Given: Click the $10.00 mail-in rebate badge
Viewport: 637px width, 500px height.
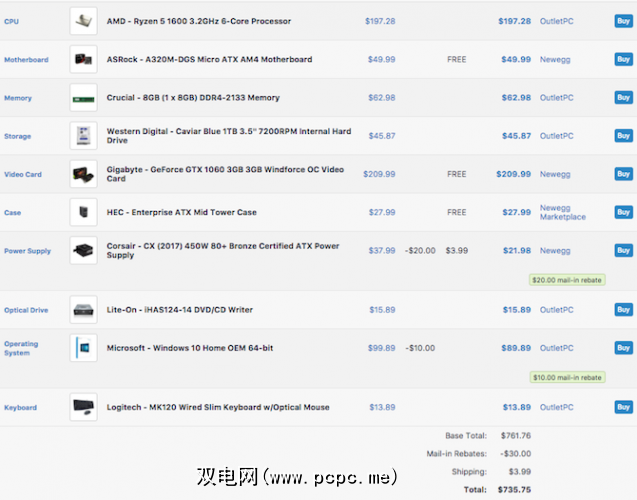Looking at the screenshot, I should tap(567, 377).
